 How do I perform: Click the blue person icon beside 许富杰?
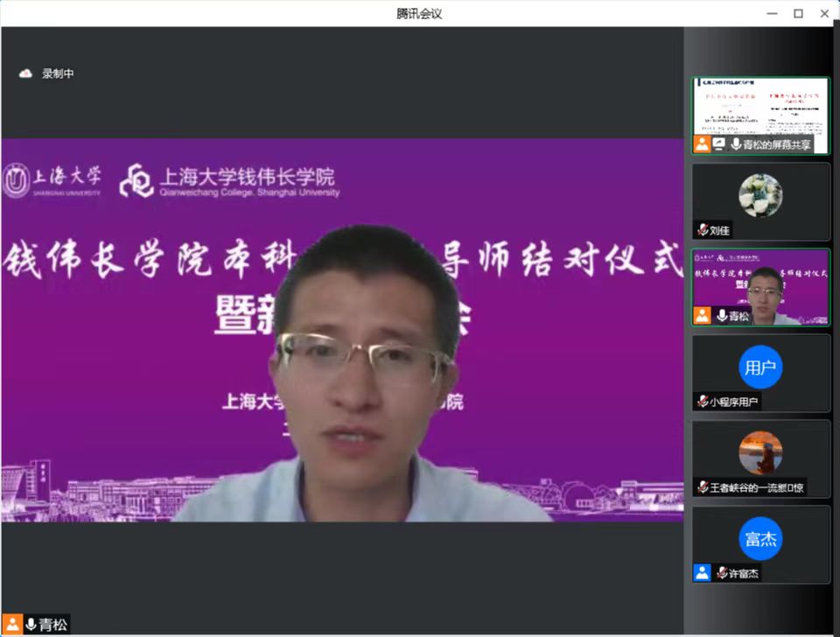point(702,573)
